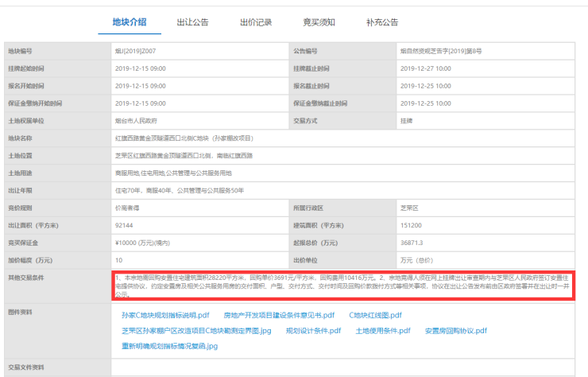Click the 起报总价 value 36871.3
588x377 pixels.
click(416, 242)
